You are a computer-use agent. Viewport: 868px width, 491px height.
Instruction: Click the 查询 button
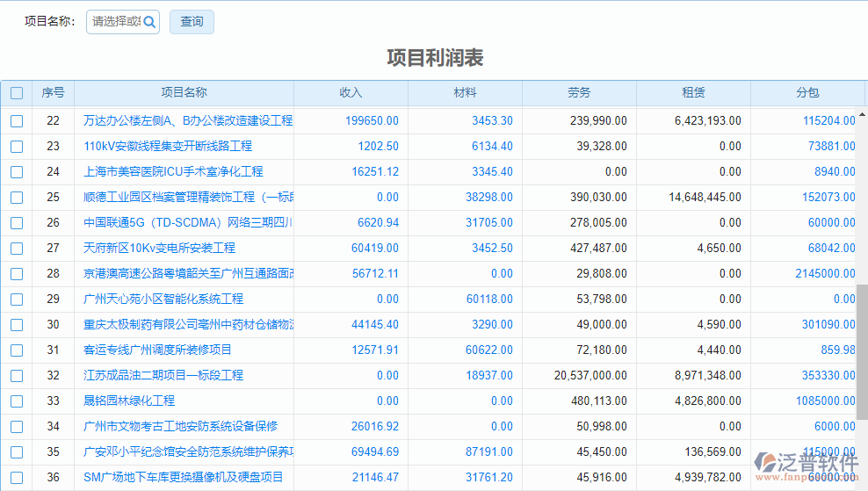coord(192,22)
